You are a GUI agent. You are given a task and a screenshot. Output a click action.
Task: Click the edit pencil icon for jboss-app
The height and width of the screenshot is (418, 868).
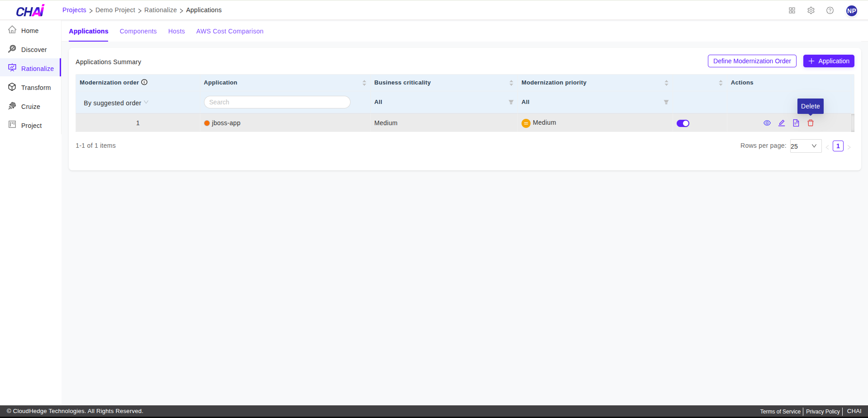click(x=781, y=123)
